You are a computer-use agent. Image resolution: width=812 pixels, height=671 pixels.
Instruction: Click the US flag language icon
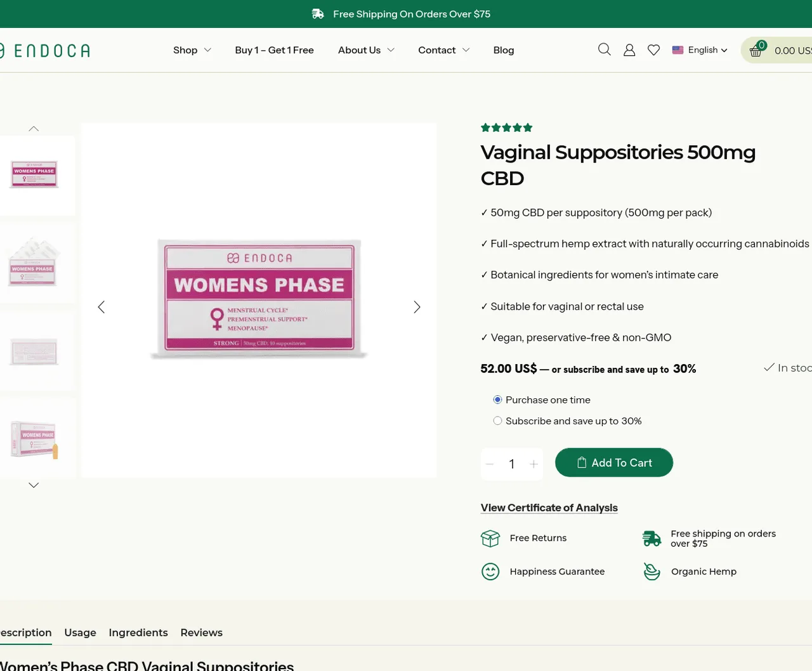point(678,50)
